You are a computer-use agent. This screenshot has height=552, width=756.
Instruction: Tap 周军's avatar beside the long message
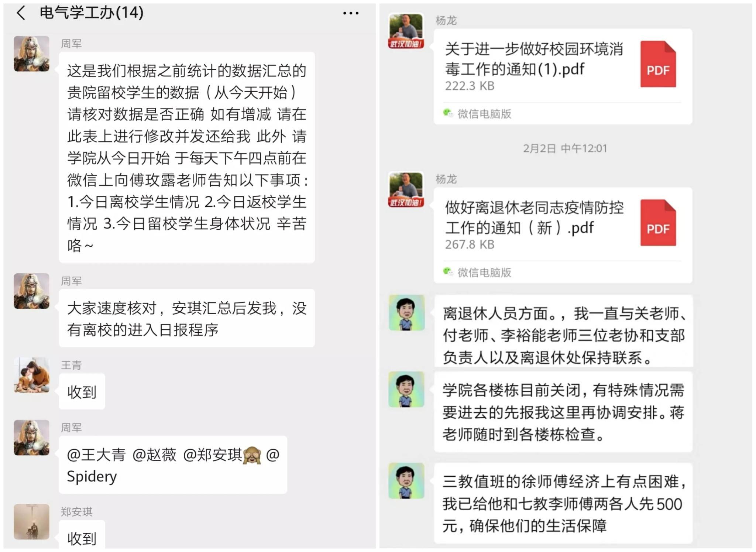point(31,54)
